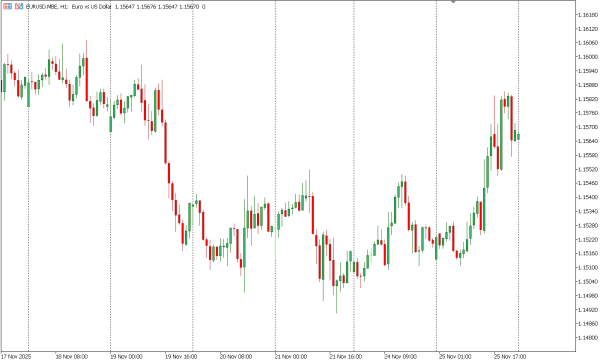
Task: Click the 25 Nov 01:00 time axis label
Action: click(455, 356)
